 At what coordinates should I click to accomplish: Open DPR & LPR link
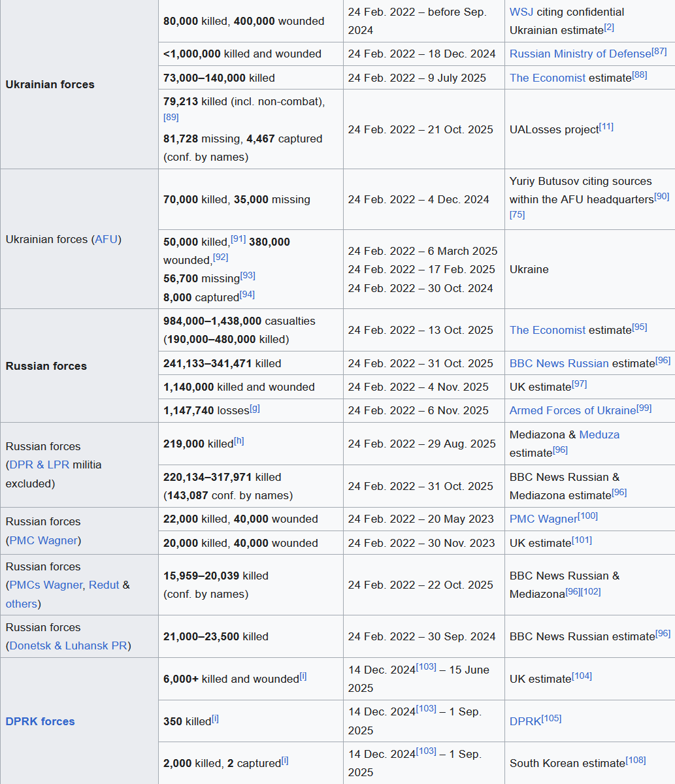tap(39, 465)
